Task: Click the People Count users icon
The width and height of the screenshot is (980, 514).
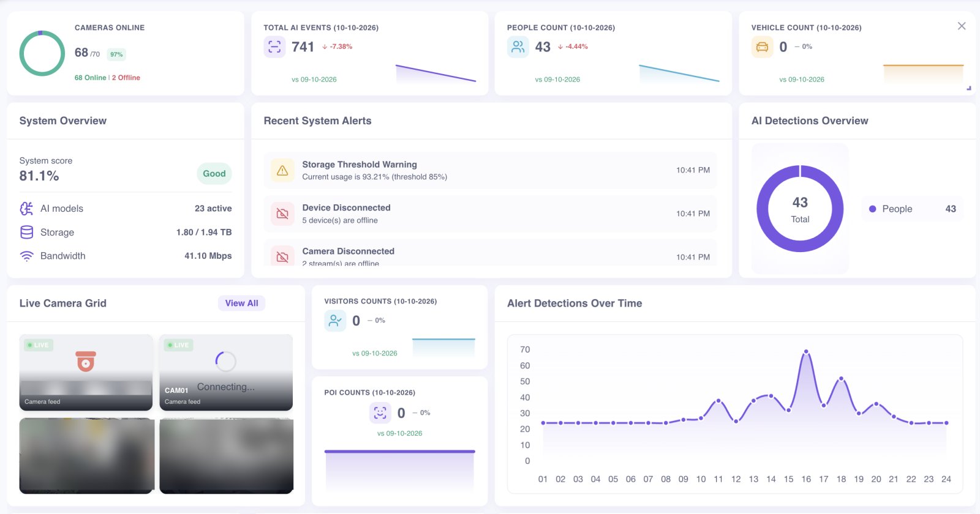Action: tap(518, 47)
